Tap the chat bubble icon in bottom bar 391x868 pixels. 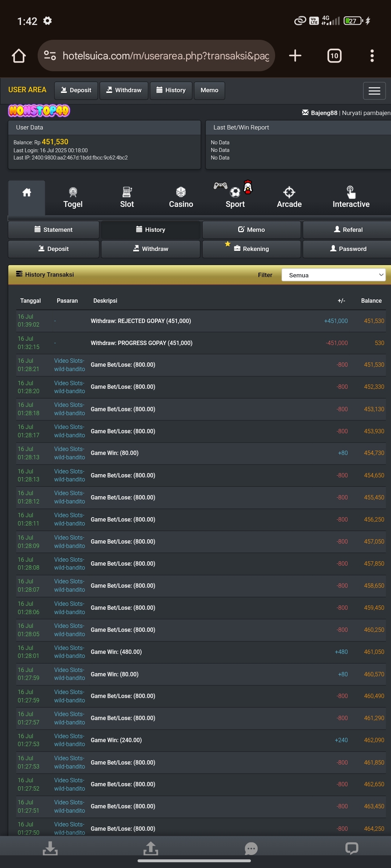click(x=251, y=848)
